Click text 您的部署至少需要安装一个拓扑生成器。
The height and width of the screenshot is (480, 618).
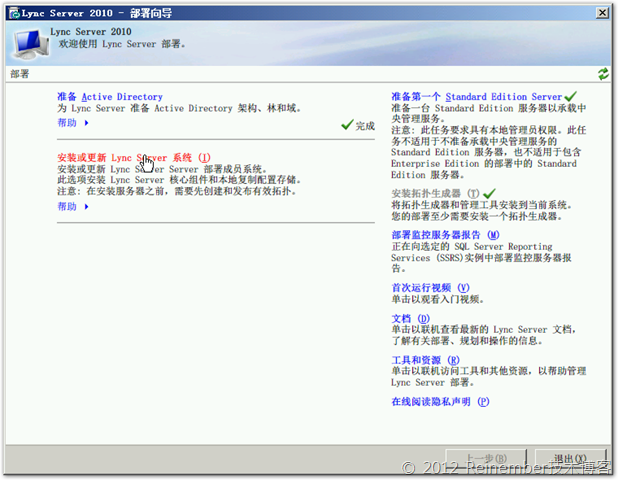(x=477, y=216)
